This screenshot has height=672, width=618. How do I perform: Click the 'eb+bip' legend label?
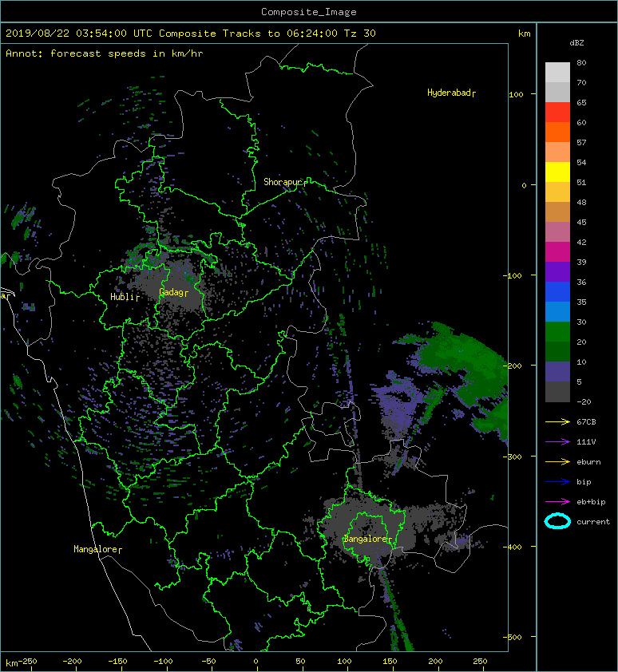(591, 502)
